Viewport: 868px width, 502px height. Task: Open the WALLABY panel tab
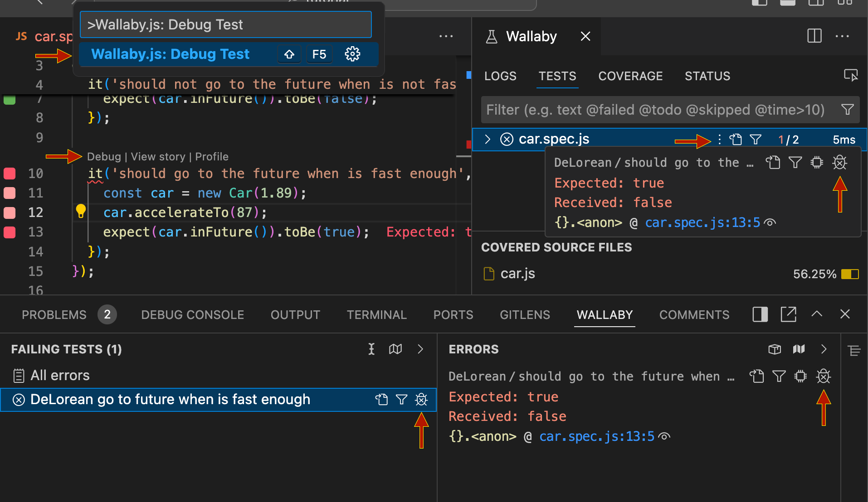(605, 315)
